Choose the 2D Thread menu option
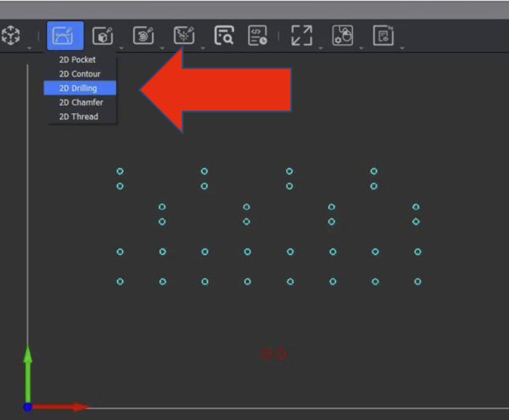 tap(78, 117)
